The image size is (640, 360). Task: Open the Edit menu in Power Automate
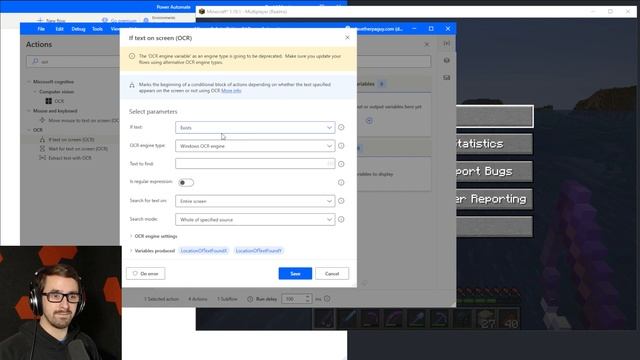[60, 29]
